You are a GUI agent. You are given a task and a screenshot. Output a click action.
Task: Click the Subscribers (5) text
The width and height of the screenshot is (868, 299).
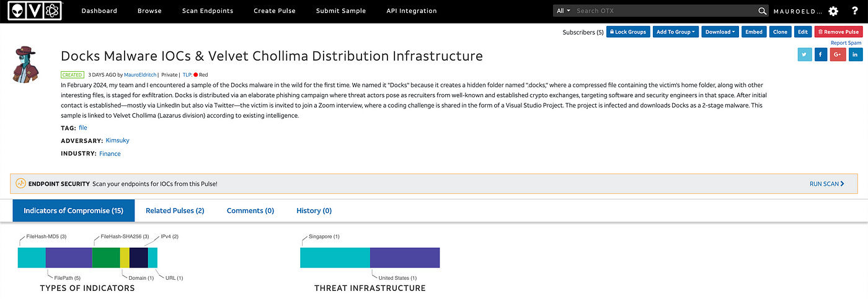coord(583,32)
